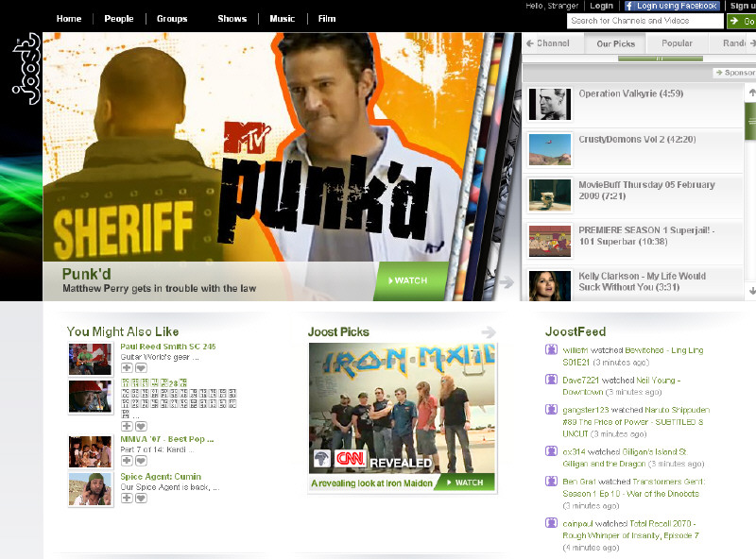This screenshot has width=756, height=559.
Task: Open the People menu
Action: (x=119, y=19)
